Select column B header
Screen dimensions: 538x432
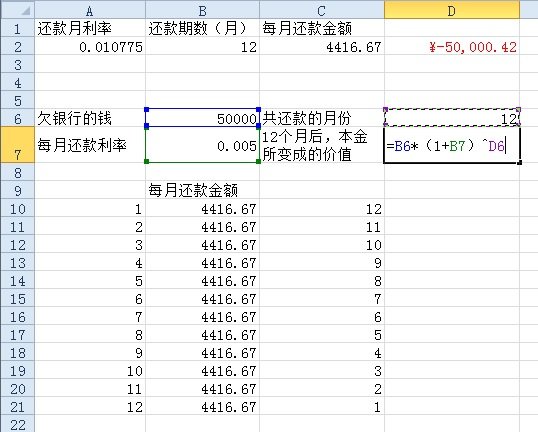pos(202,9)
